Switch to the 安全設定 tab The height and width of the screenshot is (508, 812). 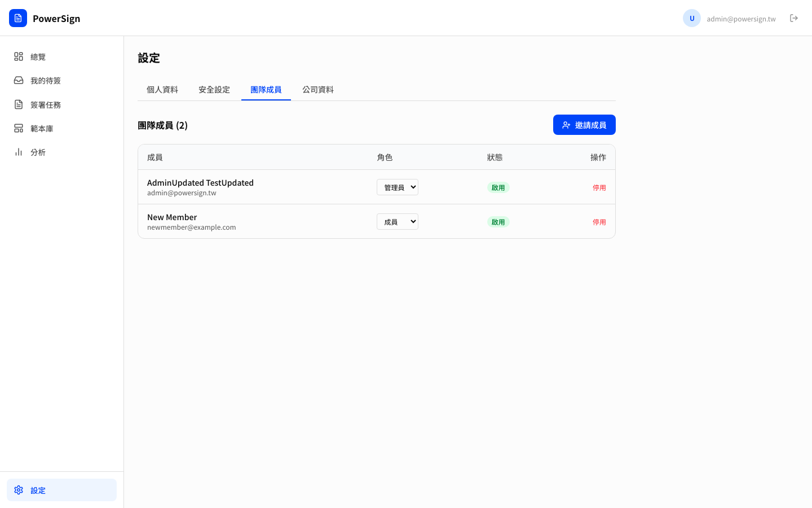(214, 90)
